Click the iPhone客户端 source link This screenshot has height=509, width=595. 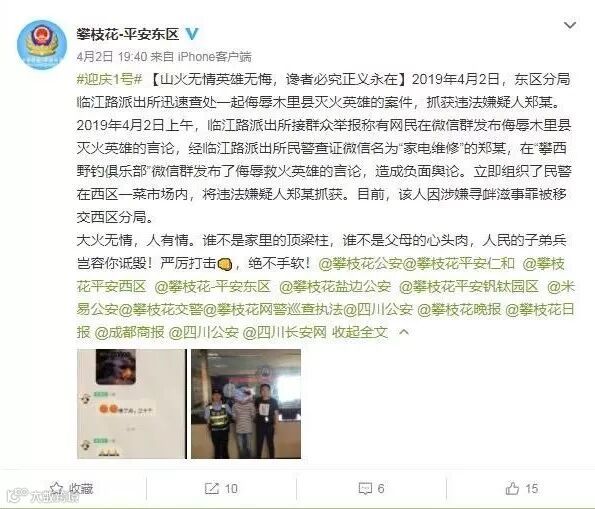coord(215,57)
